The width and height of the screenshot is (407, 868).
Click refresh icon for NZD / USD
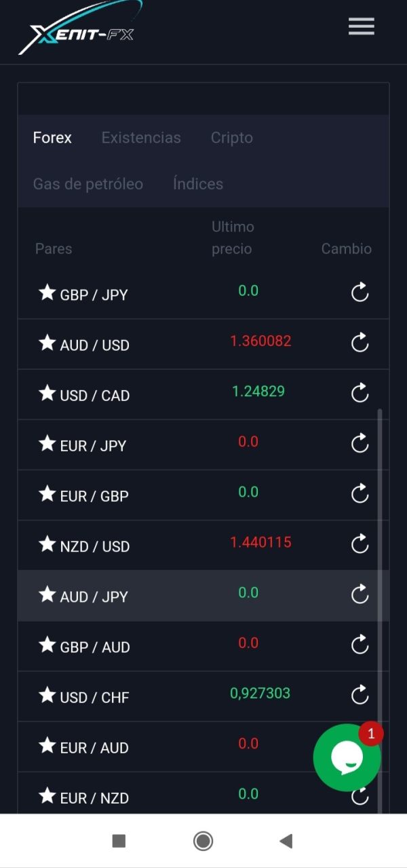click(360, 544)
